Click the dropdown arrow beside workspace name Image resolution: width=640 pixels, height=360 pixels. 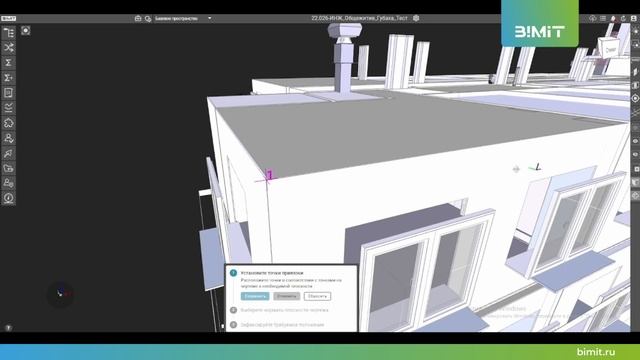pyautogui.click(x=209, y=18)
